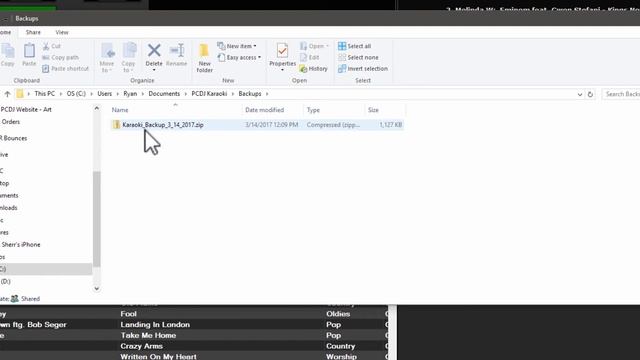Viewport: 640px width, 360px height.
Task: Navigate to This PC breadcrumb
Action: [x=44, y=94]
